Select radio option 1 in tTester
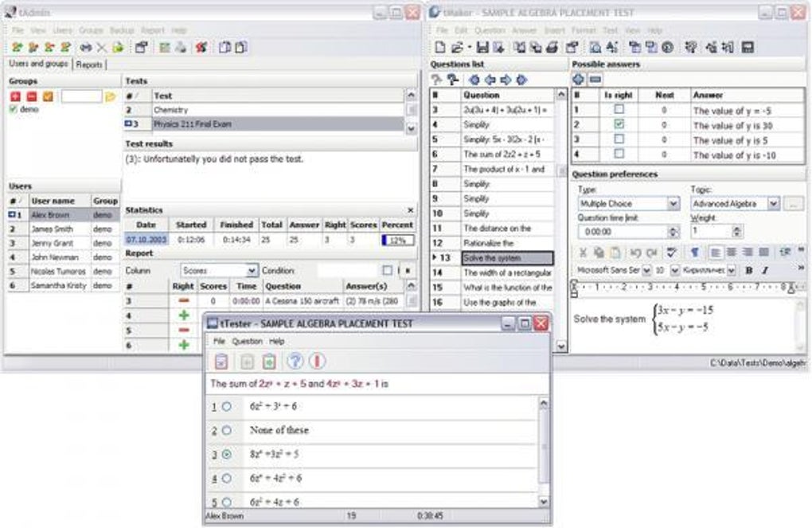The width and height of the screenshot is (812, 528). coord(227,407)
